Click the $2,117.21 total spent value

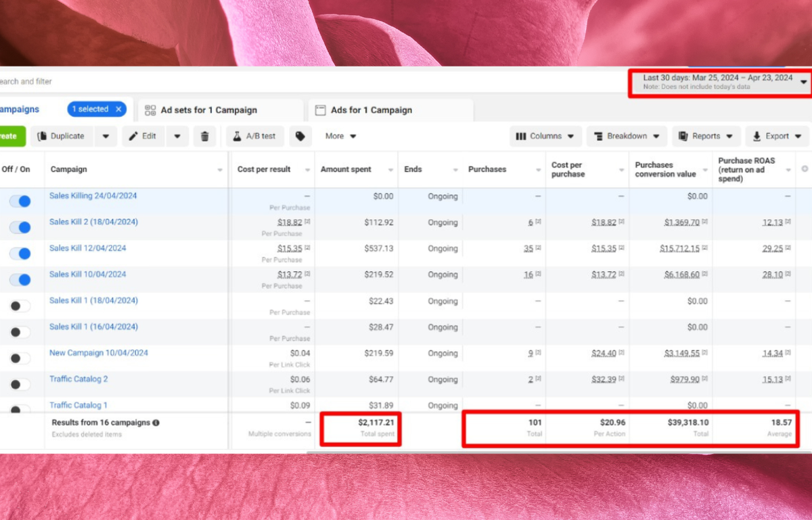[376, 422]
